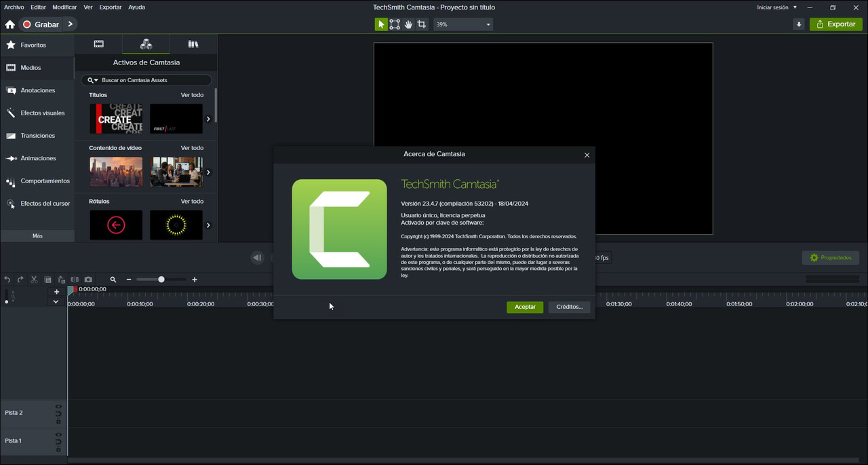Open Animaciones in the sidebar

click(37, 158)
